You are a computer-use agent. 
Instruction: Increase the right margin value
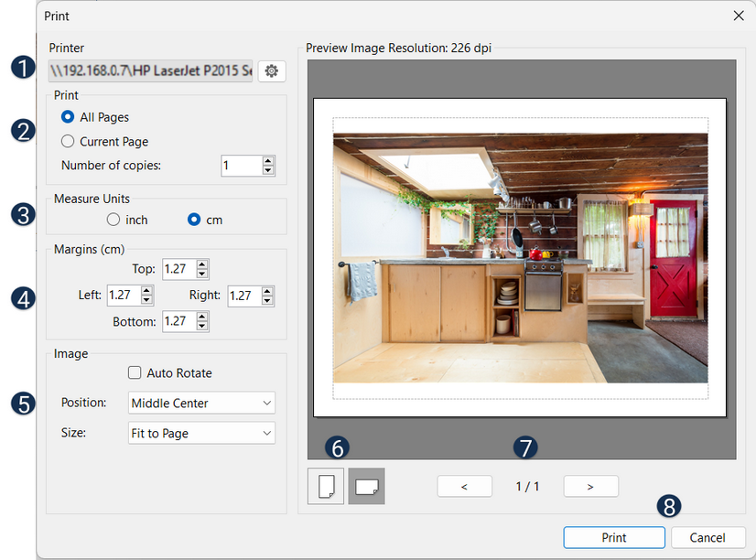(x=268, y=291)
